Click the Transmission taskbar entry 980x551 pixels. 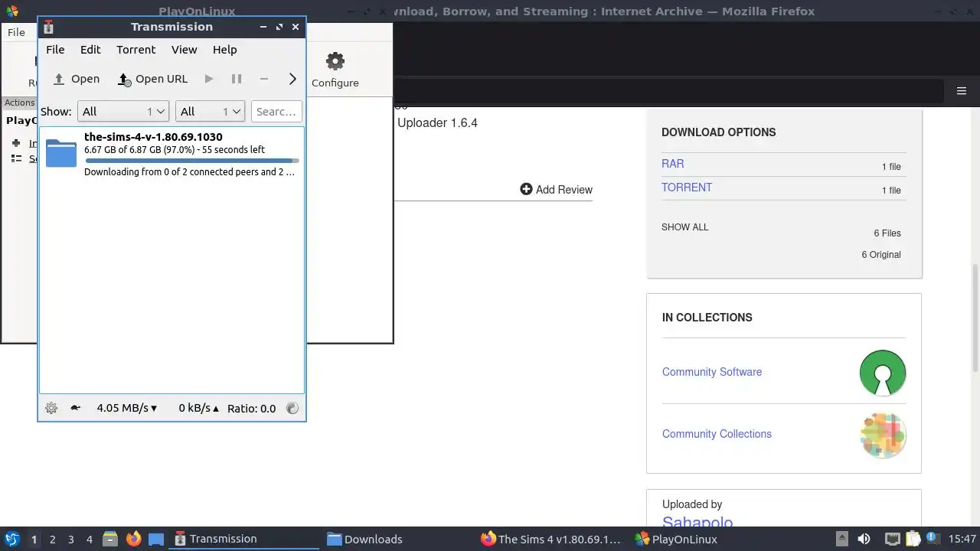pos(245,539)
